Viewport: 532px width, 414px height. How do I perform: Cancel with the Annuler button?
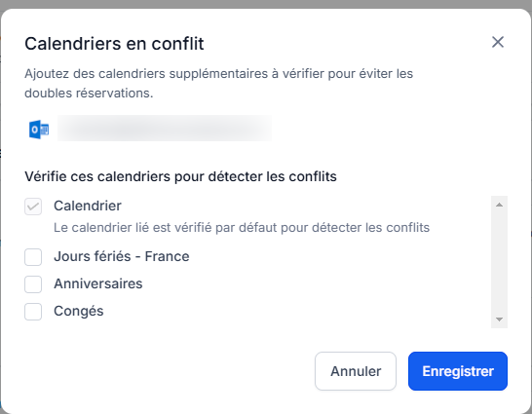pos(356,371)
